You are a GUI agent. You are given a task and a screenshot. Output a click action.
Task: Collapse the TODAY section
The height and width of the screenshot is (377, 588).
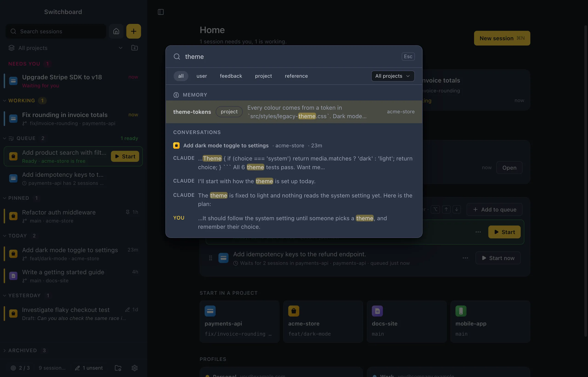[5, 235]
